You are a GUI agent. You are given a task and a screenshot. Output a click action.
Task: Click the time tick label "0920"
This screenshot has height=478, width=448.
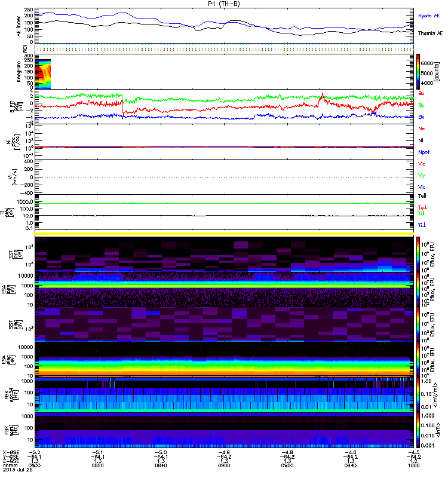coord(287,465)
